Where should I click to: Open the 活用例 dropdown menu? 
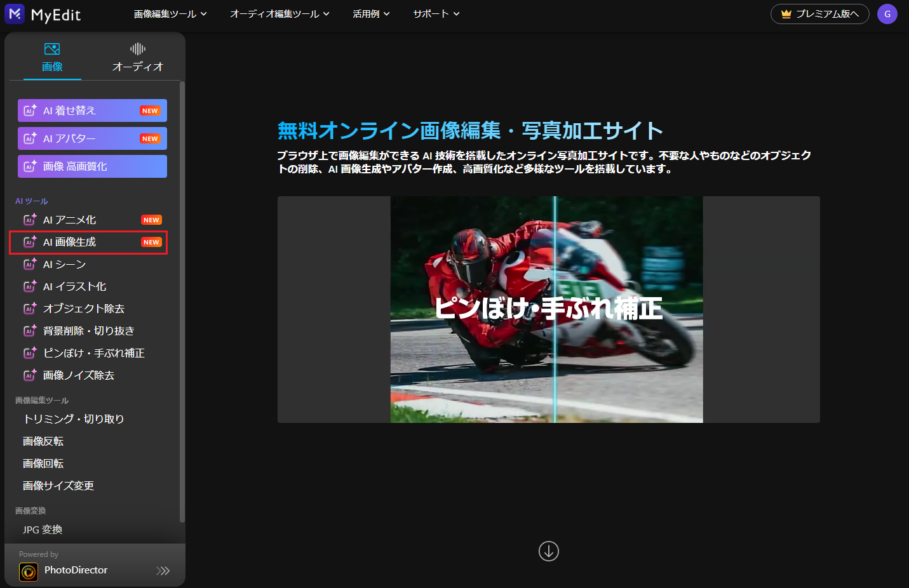point(371,14)
